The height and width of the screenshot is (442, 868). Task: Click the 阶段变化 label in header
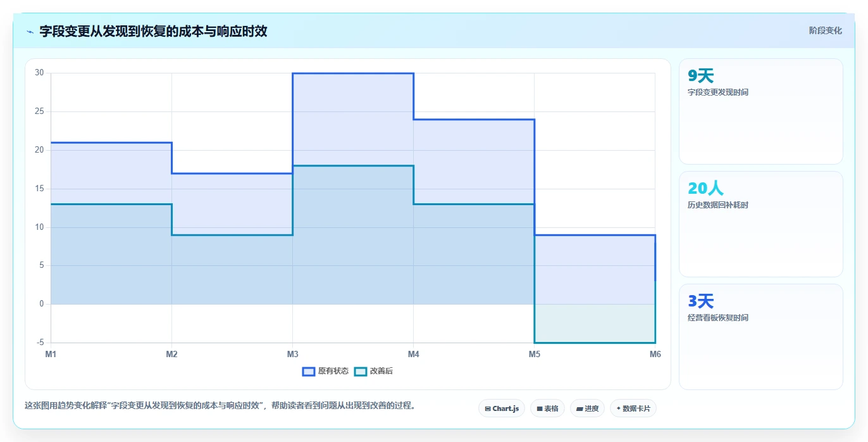825,30
